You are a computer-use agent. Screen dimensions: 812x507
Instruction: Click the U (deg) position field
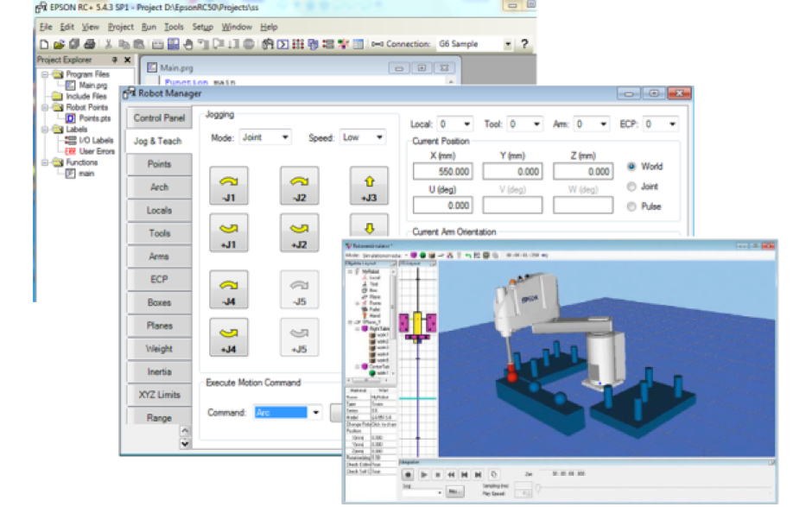[443, 206]
